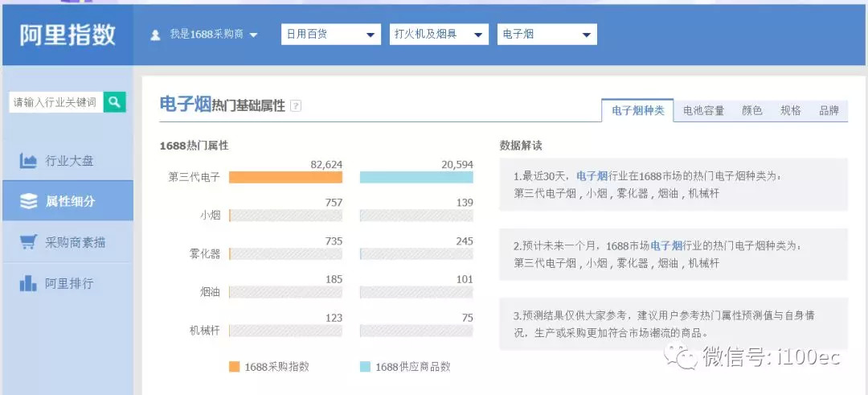Expand the 电子烟 product dropdown
This screenshot has width=868, height=395.
(547, 35)
